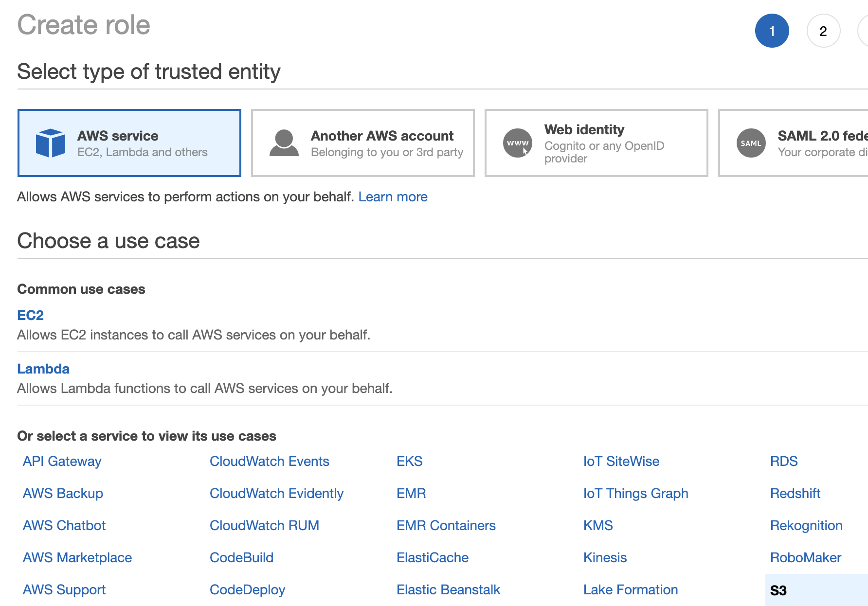Choose the AWS service trusted entity card
The height and width of the screenshot is (606, 868).
[x=129, y=143]
